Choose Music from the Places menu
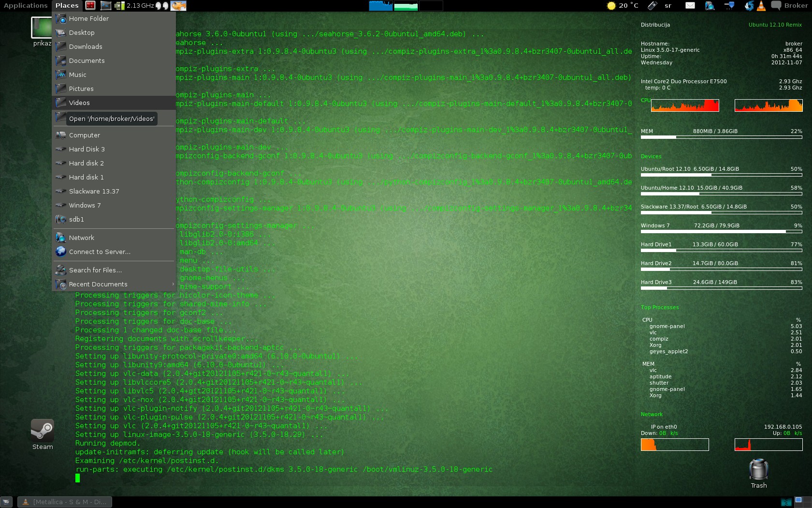Image resolution: width=812 pixels, height=508 pixels. pos(114,75)
